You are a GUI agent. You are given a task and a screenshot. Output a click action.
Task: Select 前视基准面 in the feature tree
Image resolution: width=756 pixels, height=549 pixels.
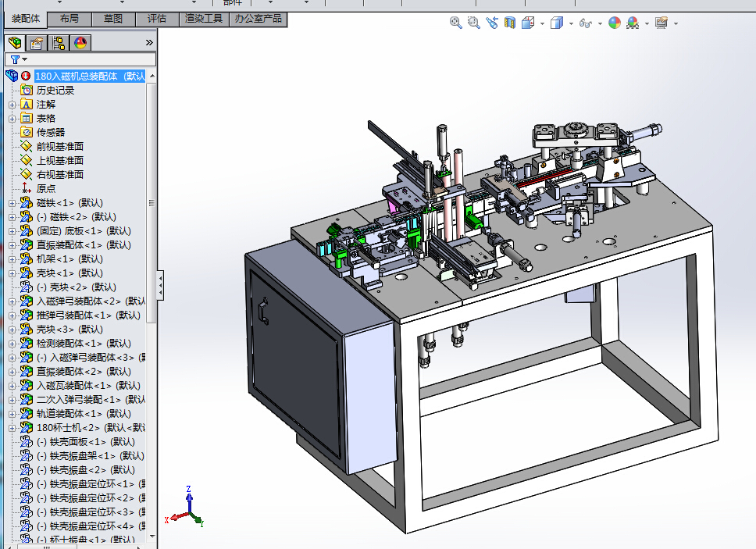(x=59, y=147)
